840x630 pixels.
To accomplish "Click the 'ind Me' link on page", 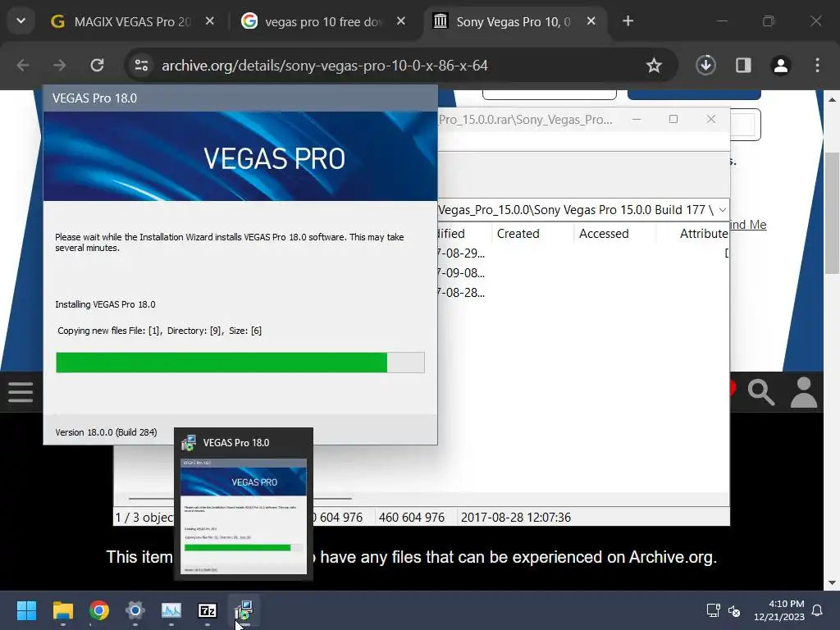I will point(748,225).
